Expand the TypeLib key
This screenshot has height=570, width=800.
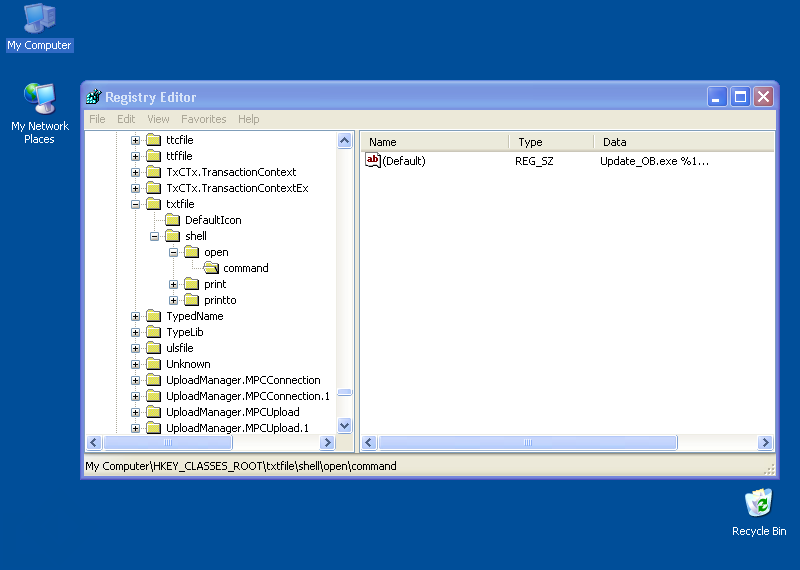135,332
